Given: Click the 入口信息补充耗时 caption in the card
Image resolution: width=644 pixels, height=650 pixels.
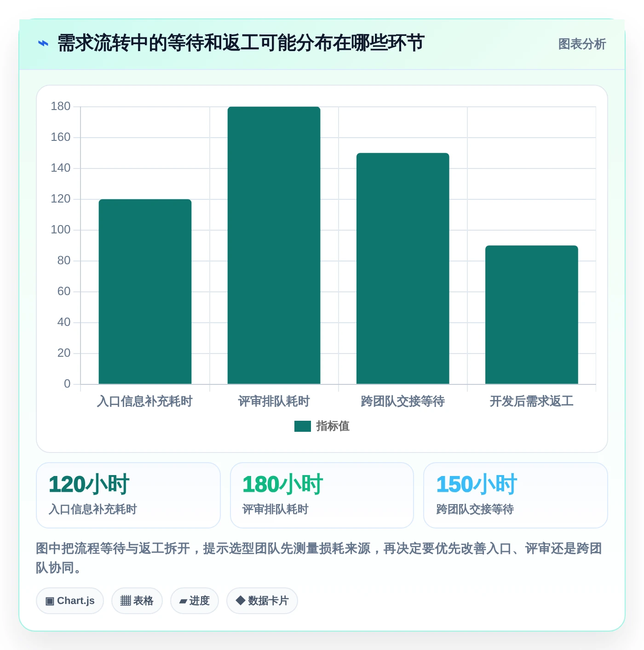Looking at the screenshot, I should coord(93,509).
